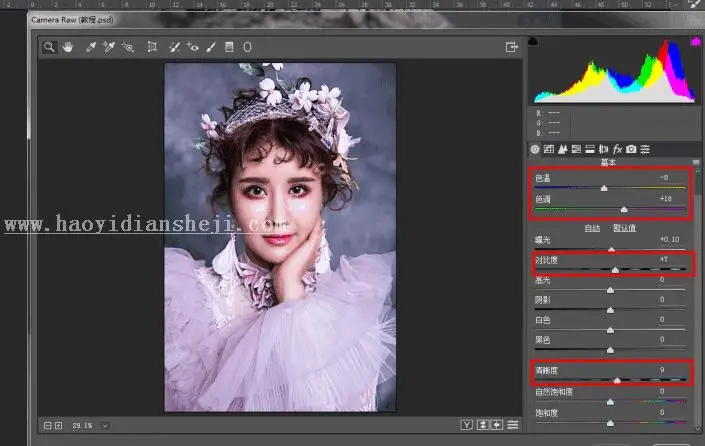Viewport: 705px width, 446px height.
Task: Open the Lens Corrections tab
Action: point(603,149)
